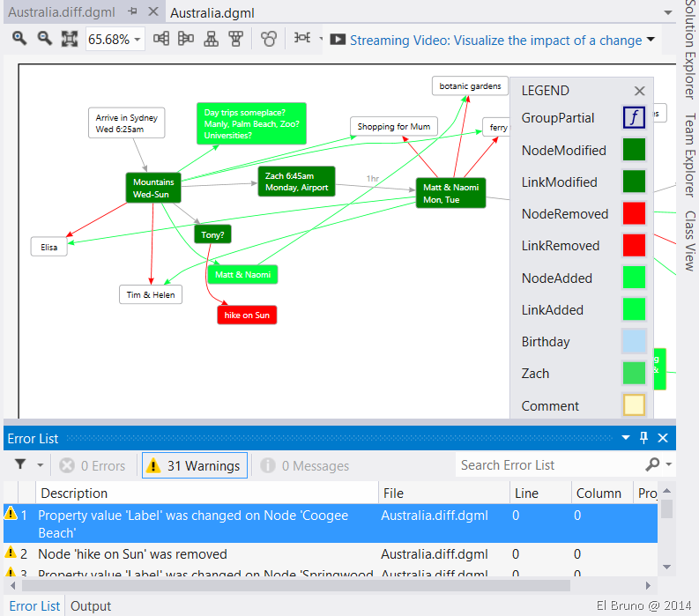This screenshot has width=699, height=616.
Task: Click the Quick Clusters layout icon
Action: [x=269, y=39]
